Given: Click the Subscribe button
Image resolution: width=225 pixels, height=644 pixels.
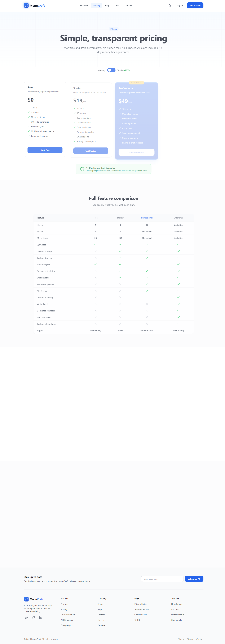Looking at the screenshot, I should (194, 579).
